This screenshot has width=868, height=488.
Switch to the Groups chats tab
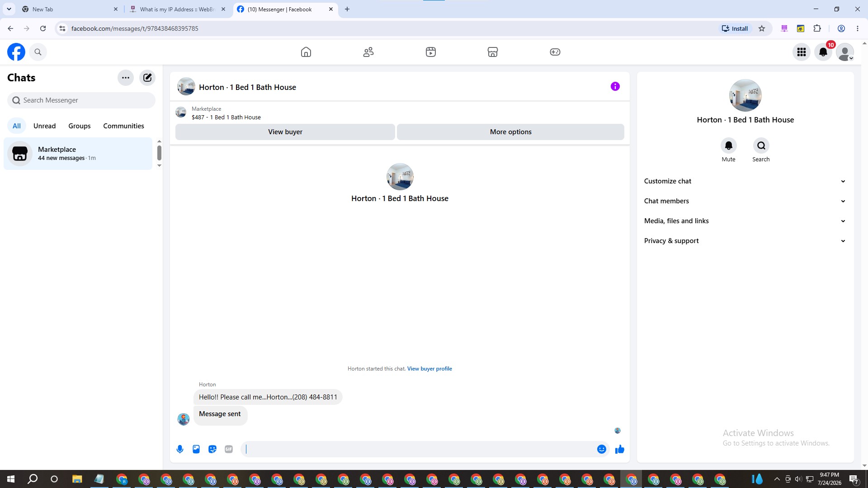[80, 126]
